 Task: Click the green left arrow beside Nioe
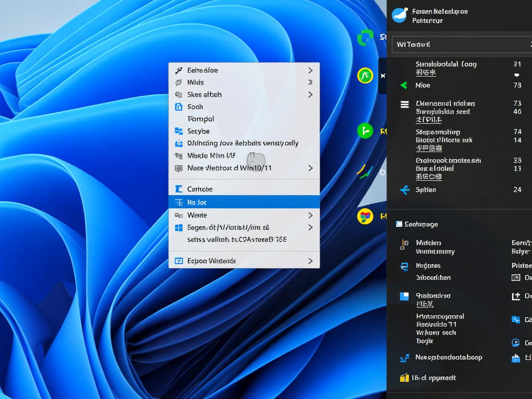click(404, 85)
